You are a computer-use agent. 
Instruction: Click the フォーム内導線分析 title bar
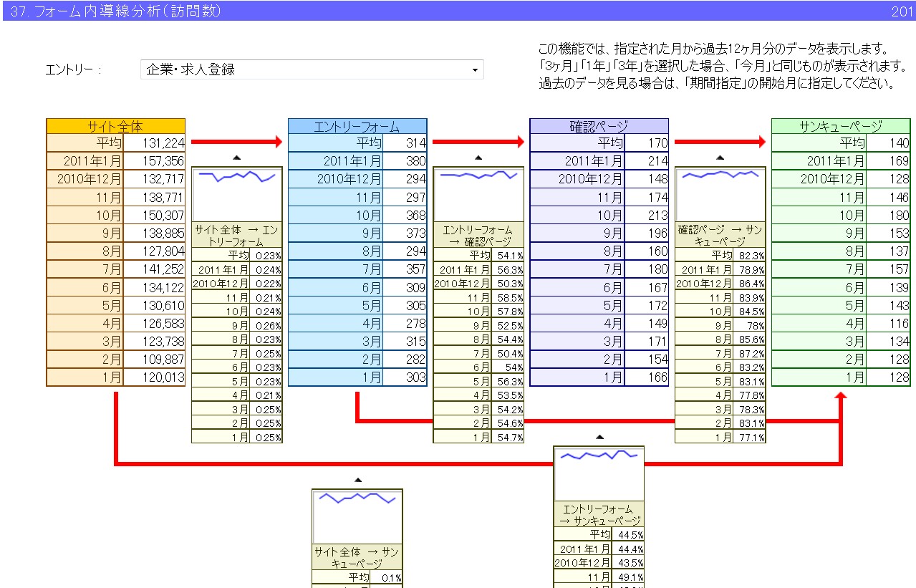(458, 11)
